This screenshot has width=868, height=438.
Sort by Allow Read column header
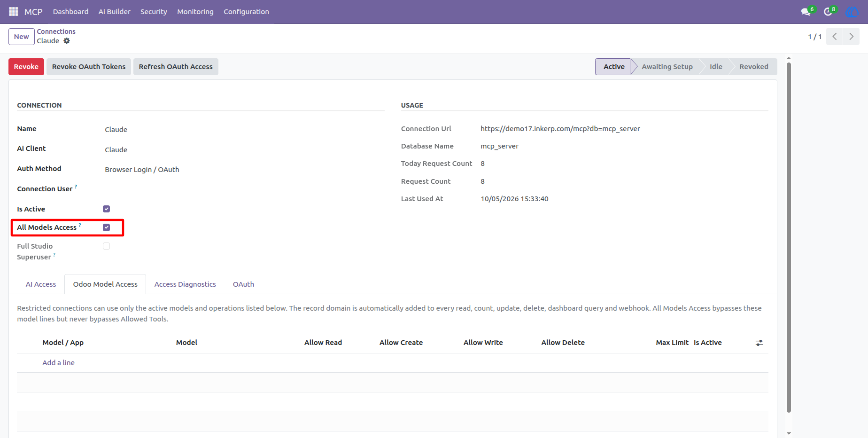[x=323, y=343]
